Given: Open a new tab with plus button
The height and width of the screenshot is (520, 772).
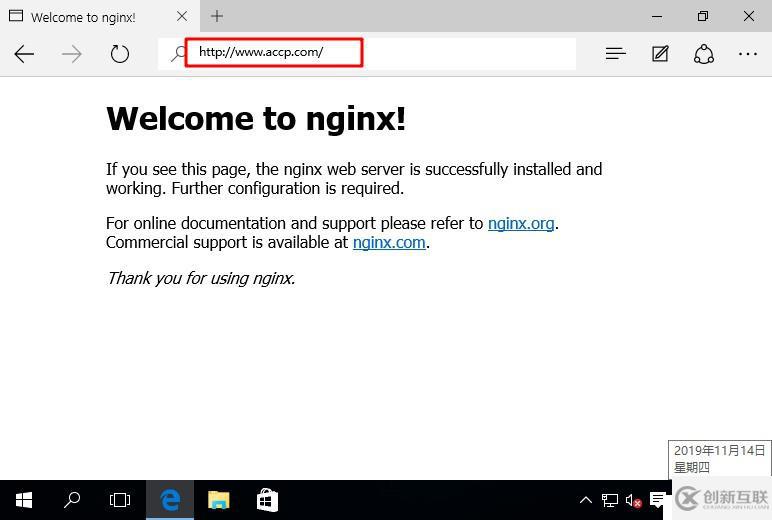Looking at the screenshot, I should 217,16.
